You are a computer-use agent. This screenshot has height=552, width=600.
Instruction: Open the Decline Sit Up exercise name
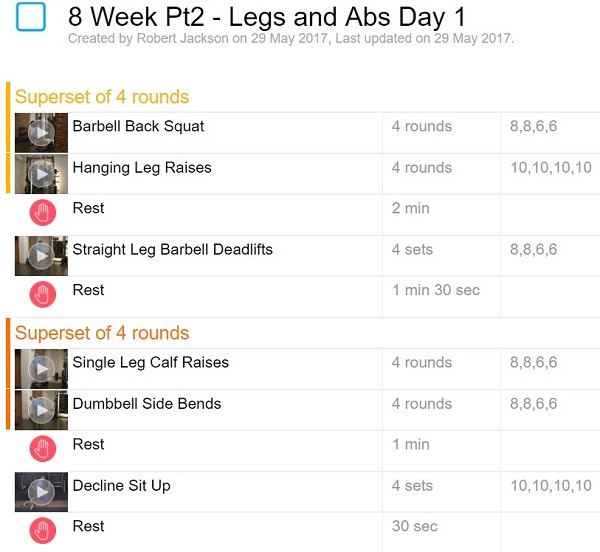121,486
